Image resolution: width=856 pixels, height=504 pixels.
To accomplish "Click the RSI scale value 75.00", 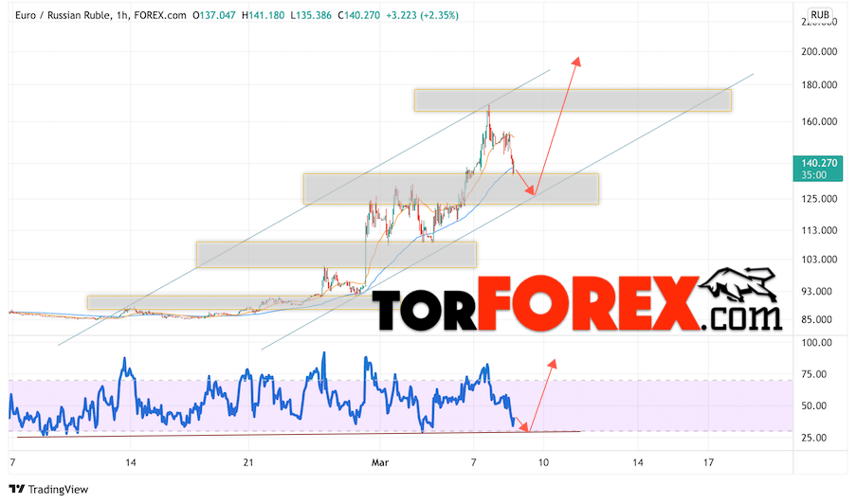I will (x=814, y=375).
